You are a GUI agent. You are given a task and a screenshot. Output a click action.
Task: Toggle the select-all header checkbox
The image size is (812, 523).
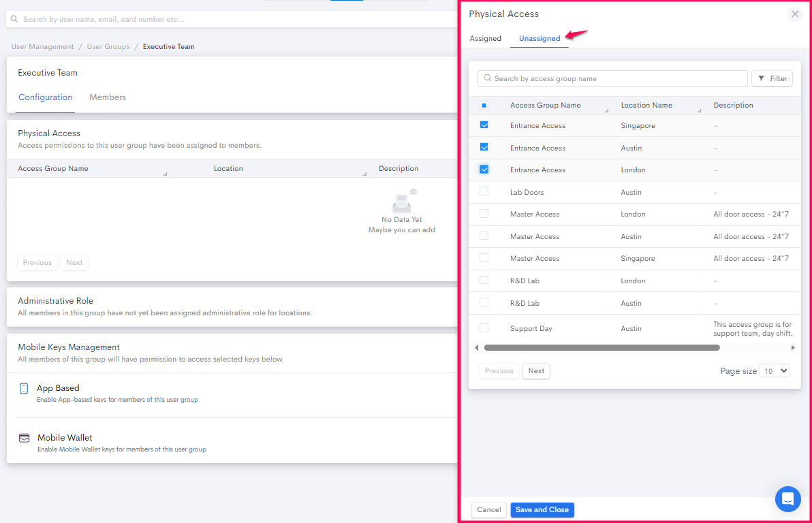pyautogui.click(x=484, y=105)
